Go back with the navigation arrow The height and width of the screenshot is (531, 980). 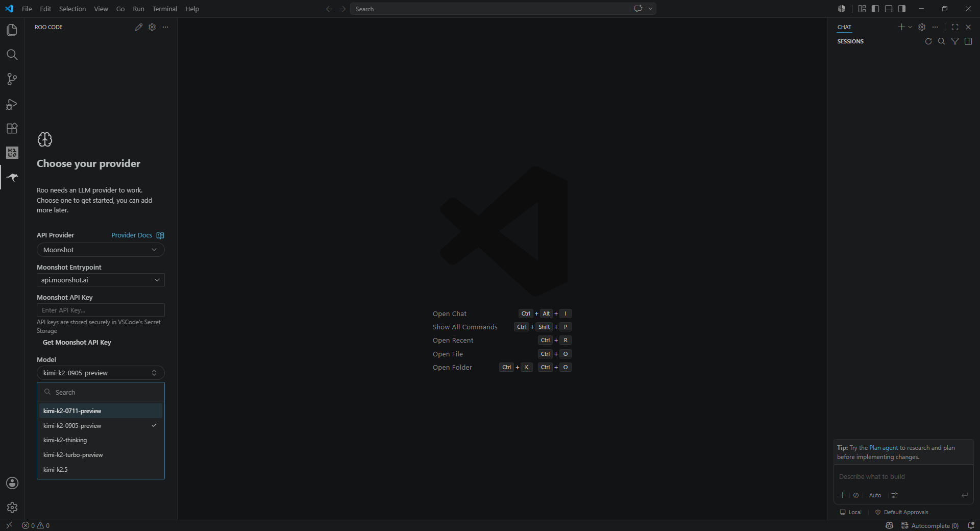pyautogui.click(x=329, y=9)
